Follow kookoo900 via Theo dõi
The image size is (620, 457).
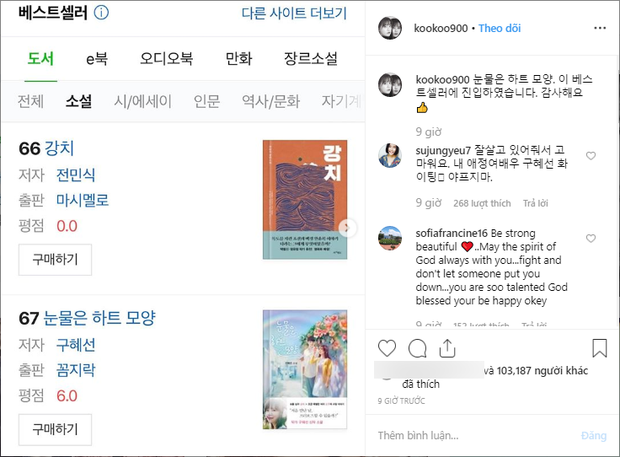[499, 28]
